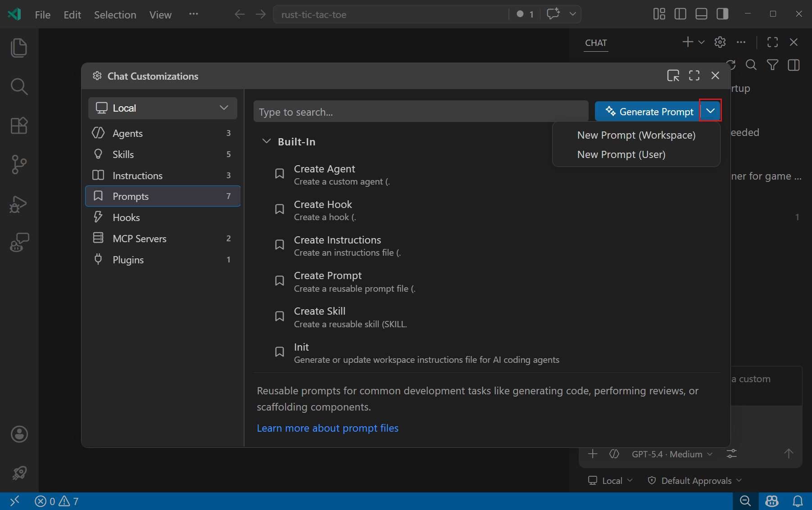Open the Copilot Chat icon in status bar
This screenshot has height=510, width=812.
coord(771,501)
